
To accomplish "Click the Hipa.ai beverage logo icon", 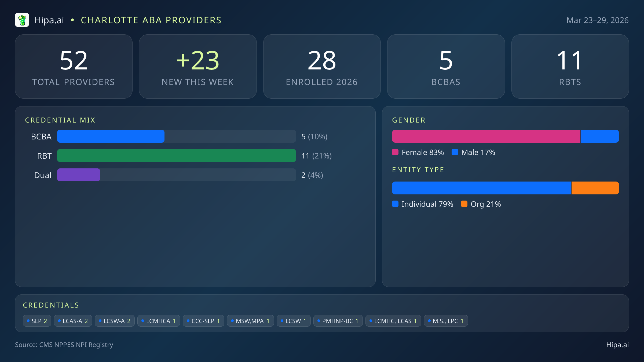I will (x=22, y=20).
